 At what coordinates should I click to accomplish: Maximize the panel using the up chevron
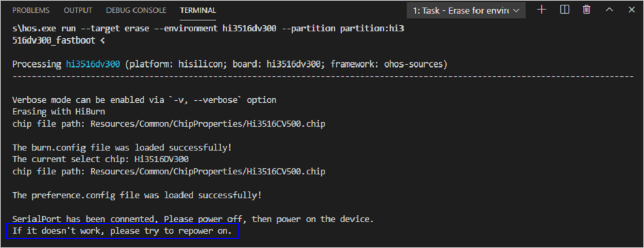click(609, 10)
